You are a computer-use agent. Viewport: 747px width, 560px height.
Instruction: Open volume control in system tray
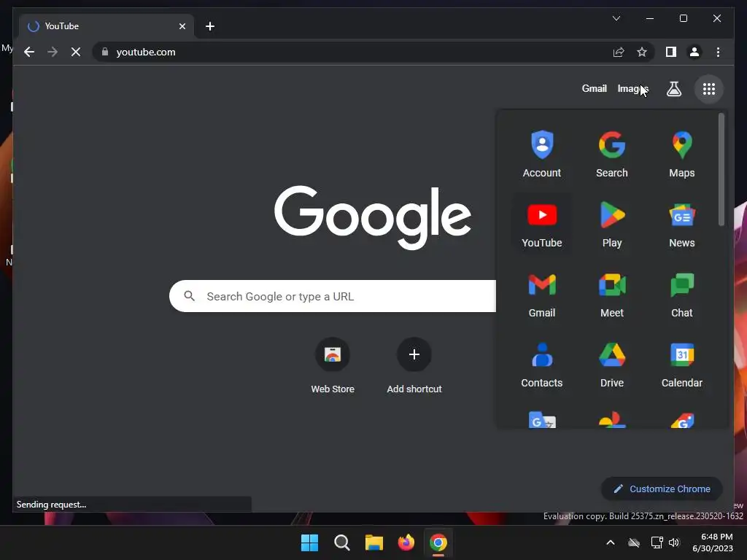[x=673, y=542]
